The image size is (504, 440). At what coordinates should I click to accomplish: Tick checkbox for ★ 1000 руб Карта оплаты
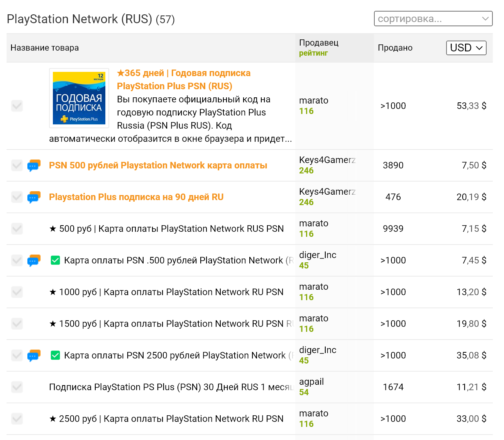point(17,292)
